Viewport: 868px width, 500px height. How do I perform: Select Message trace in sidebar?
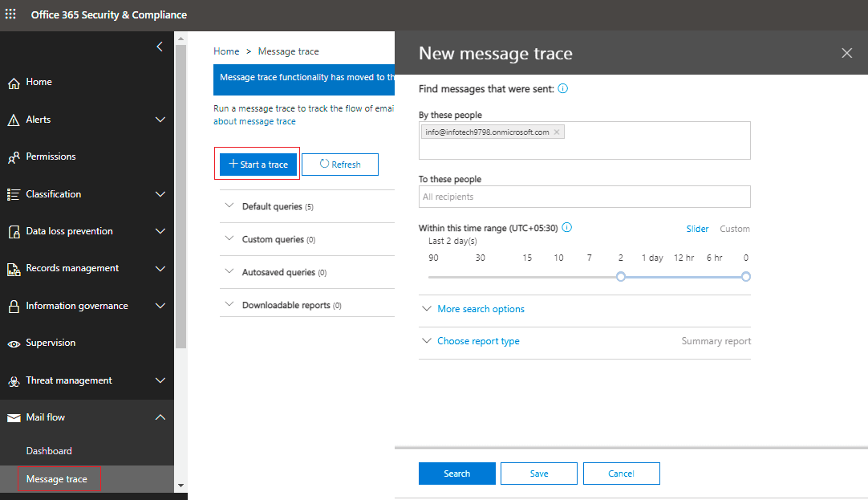click(56, 479)
